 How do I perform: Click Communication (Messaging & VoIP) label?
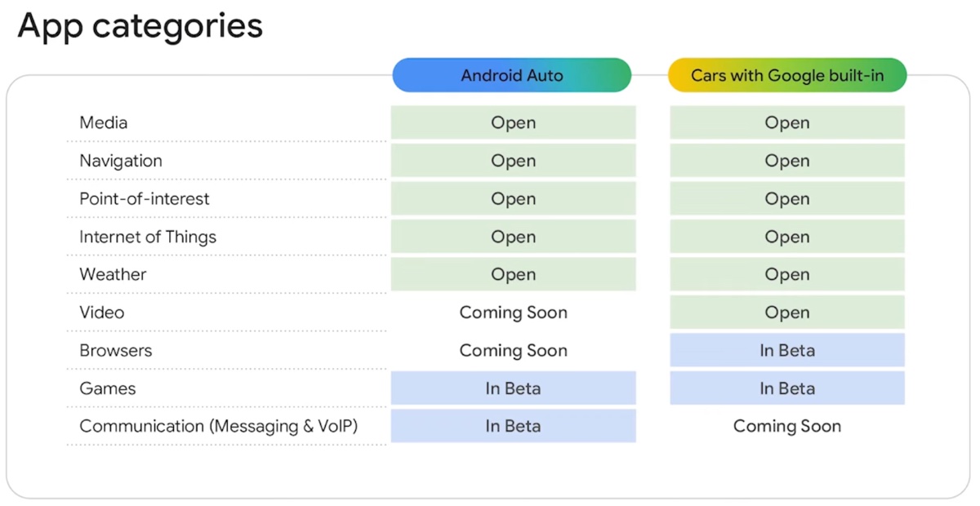coord(219,426)
